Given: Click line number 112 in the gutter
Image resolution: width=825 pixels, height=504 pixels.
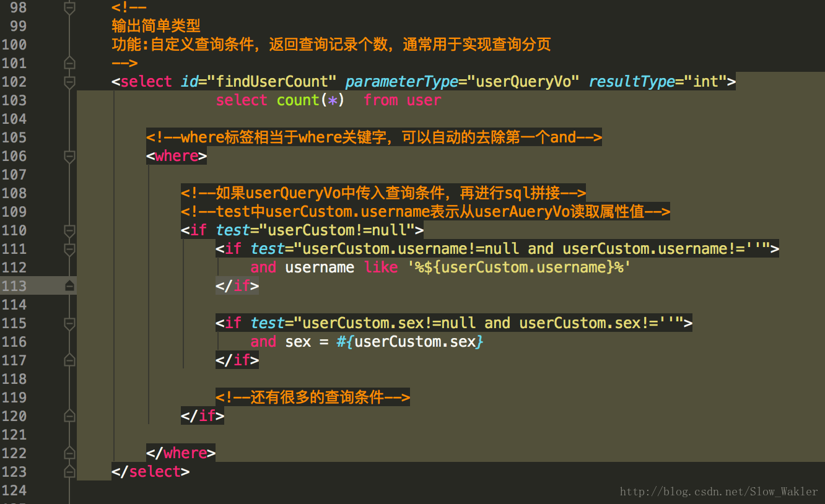Looking at the screenshot, I should [14, 267].
